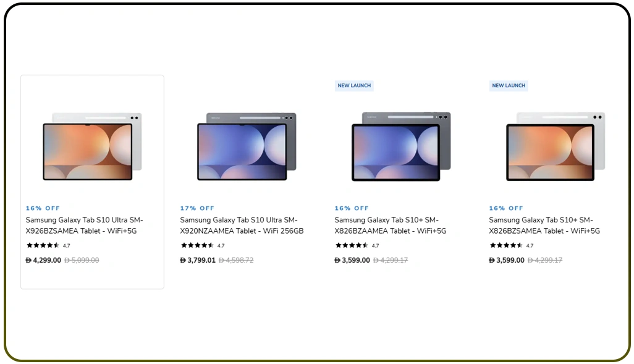Click star rating under SM-X926BZSAMEA tablet
The width and height of the screenshot is (634, 364).
[43, 245]
